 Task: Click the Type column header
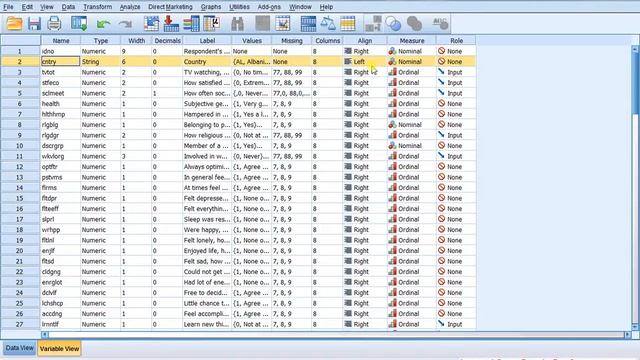pos(101,40)
